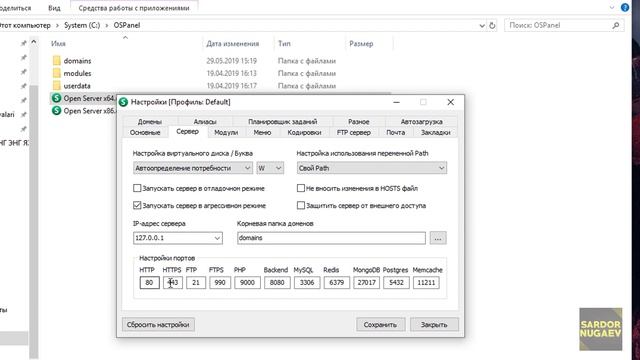This screenshot has height=360, width=640.
Task: Switch to the Почта tab
Action: click(396, 133)
